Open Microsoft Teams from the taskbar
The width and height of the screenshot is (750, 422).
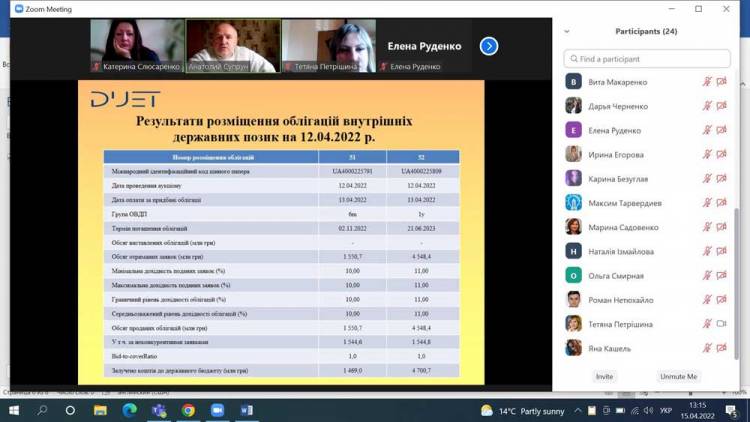(x=158, y=410)
